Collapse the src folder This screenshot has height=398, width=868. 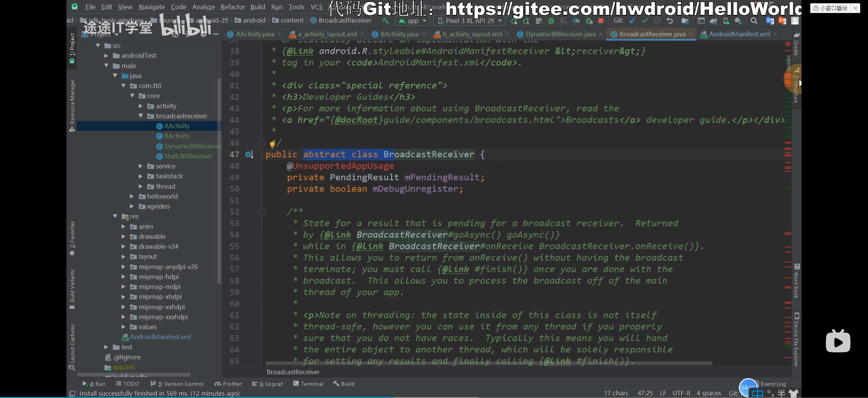(x=98, y=46)
